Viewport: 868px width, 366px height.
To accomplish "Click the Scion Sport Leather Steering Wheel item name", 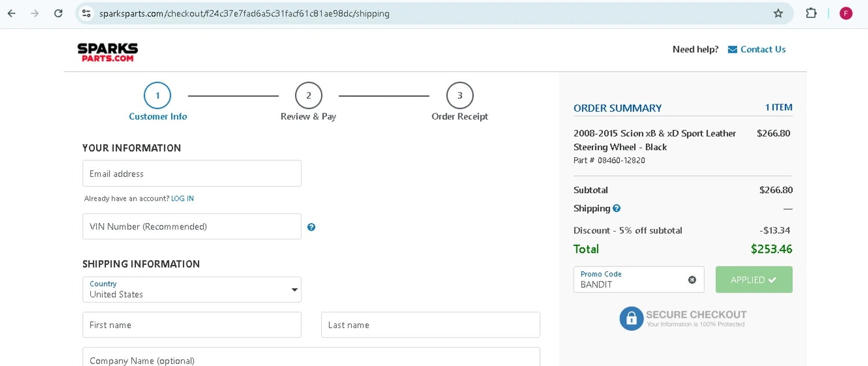I will pyautogui.click(x=655, y=141).
